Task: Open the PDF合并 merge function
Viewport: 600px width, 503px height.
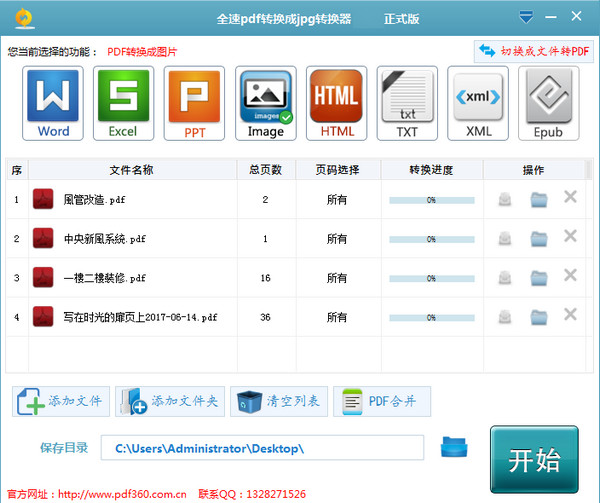Action: pos(382,401)
